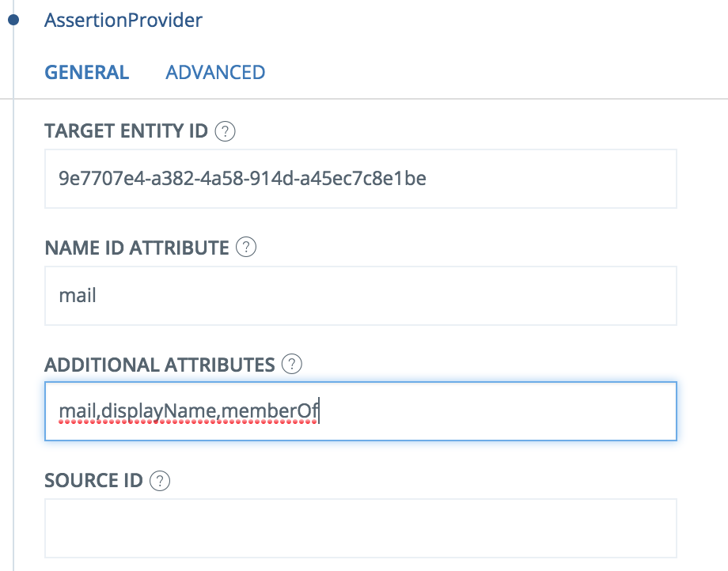This screenshot has width=728, height=571.
Task: Place cursor in the displayName word
Action: coord(159,411)
